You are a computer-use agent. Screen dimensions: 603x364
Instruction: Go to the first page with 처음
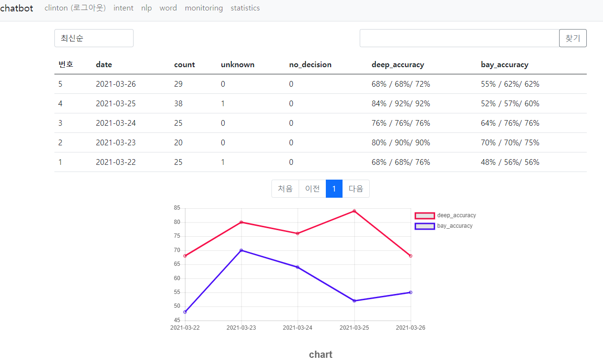pyautogui.click(x=285, y=189)
